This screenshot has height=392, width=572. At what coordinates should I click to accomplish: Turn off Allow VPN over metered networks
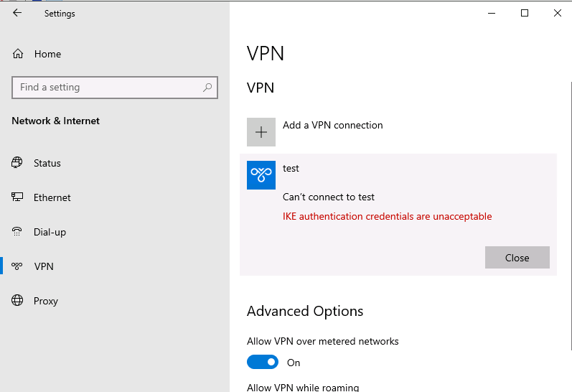pyautogui.click(x=263, y=362)
